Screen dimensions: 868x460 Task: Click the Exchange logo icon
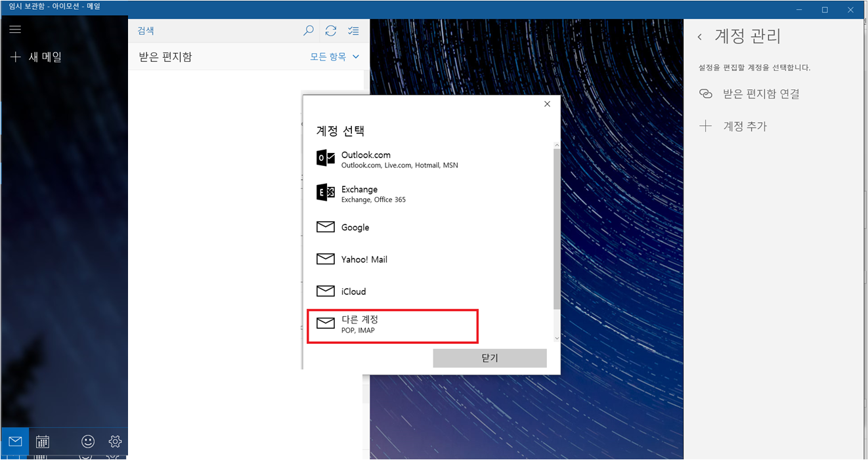coord(326,192)
